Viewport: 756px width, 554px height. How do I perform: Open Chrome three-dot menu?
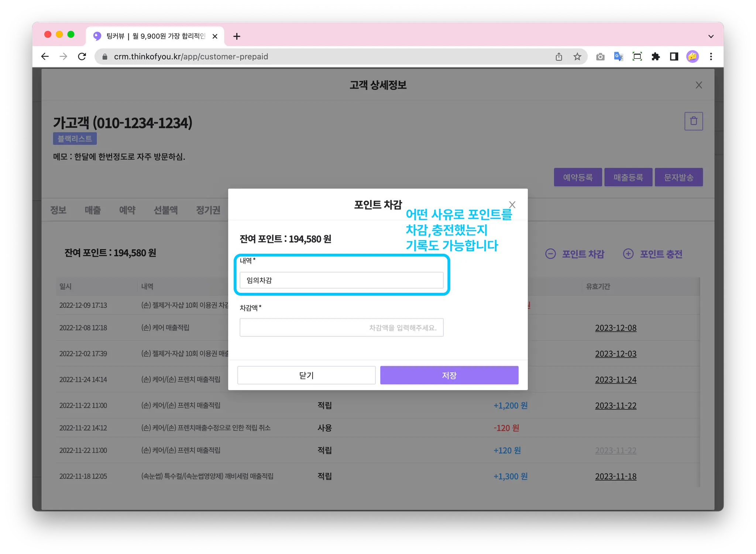pyautogui.click(x=711, y=56)
